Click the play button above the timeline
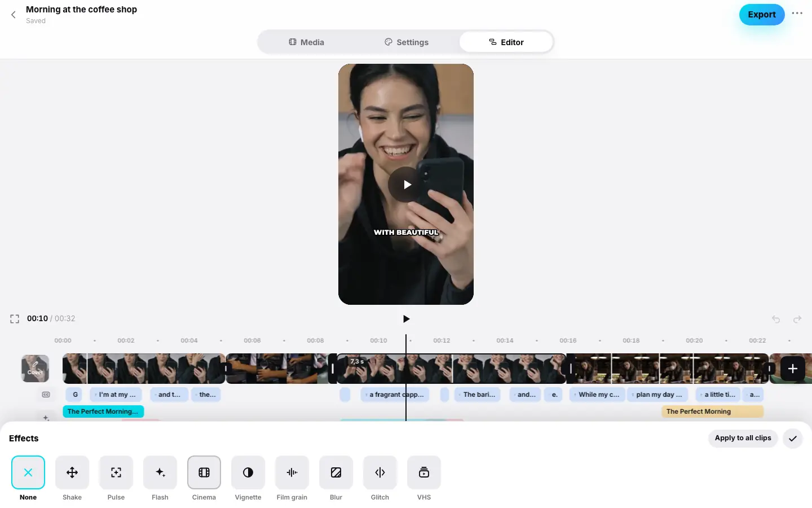This screenshot has width=812, height=508. tap(406, 319)
